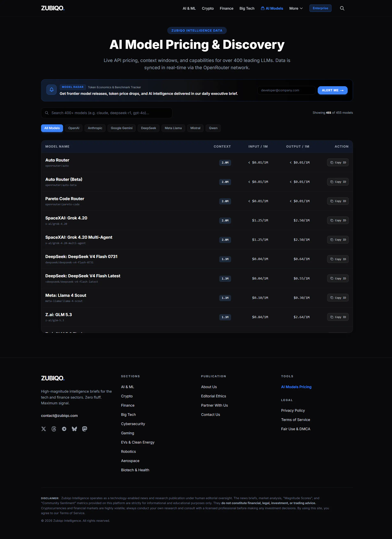
Task: Copy the ID for SpaceXAI: Grok 4.20
Action: coord(338,220)
